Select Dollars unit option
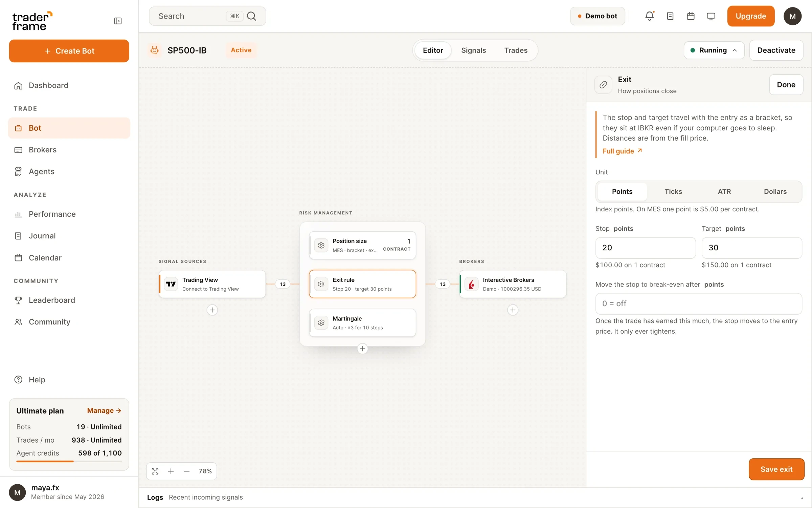Viewport: 812px width, 508px height. coord(775,192)
